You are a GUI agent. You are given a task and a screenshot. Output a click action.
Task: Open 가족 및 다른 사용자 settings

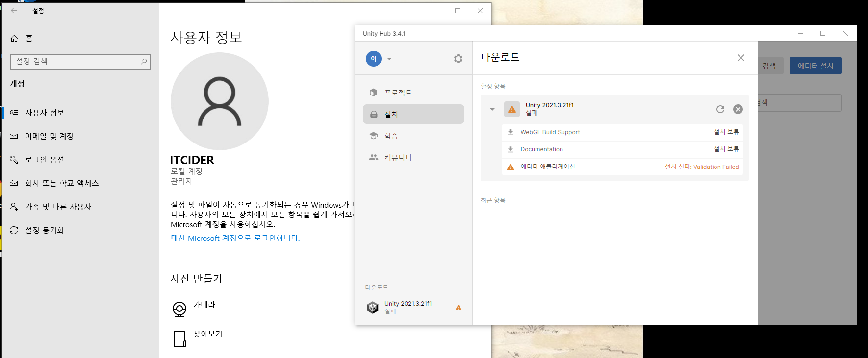pyautogui.click(x=79, y=207)
